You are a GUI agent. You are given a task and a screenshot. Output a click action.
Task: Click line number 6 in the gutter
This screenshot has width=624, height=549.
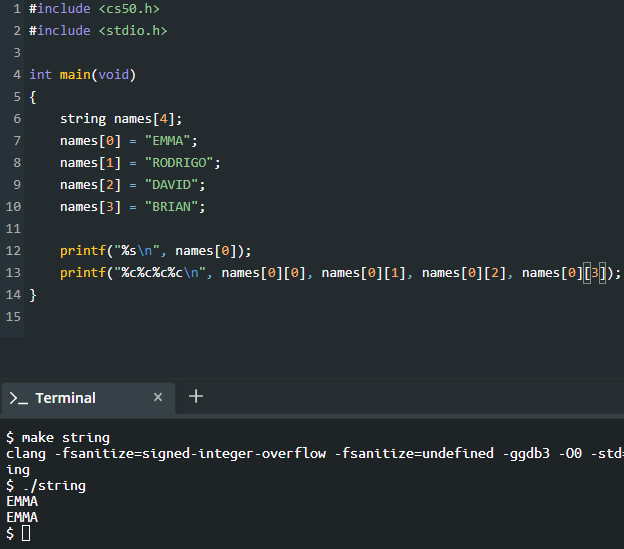point(17,119)
